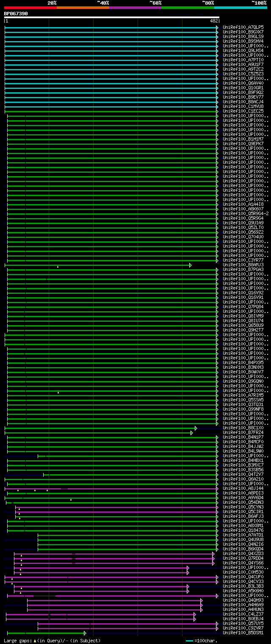Viewport: 271px width, 644px height.
Task: Open hit UniRef100_C5Z5Z3
Action: click(x=243, y=74)
